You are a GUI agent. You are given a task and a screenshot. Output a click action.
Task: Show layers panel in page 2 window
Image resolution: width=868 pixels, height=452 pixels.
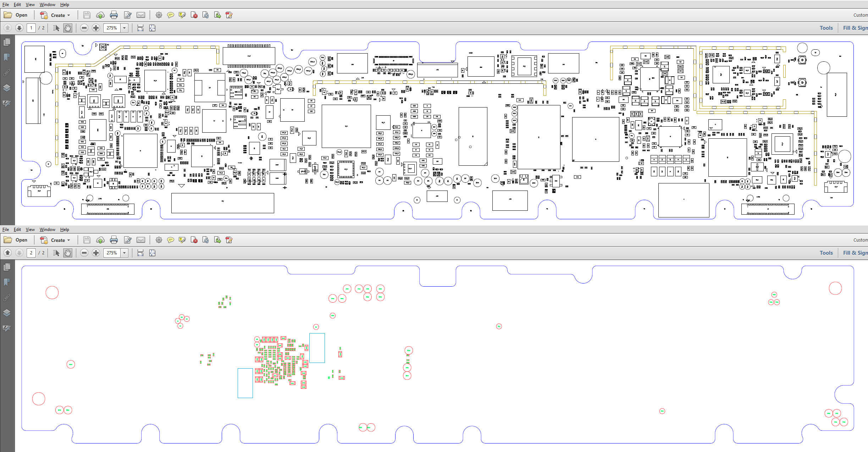tap(7, 313)
